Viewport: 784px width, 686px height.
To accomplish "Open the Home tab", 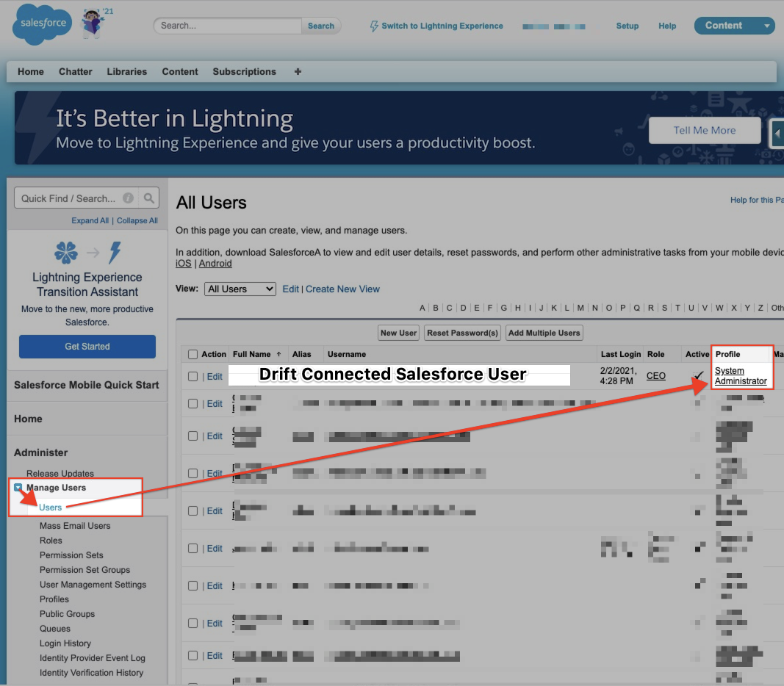I will point(31,71).
